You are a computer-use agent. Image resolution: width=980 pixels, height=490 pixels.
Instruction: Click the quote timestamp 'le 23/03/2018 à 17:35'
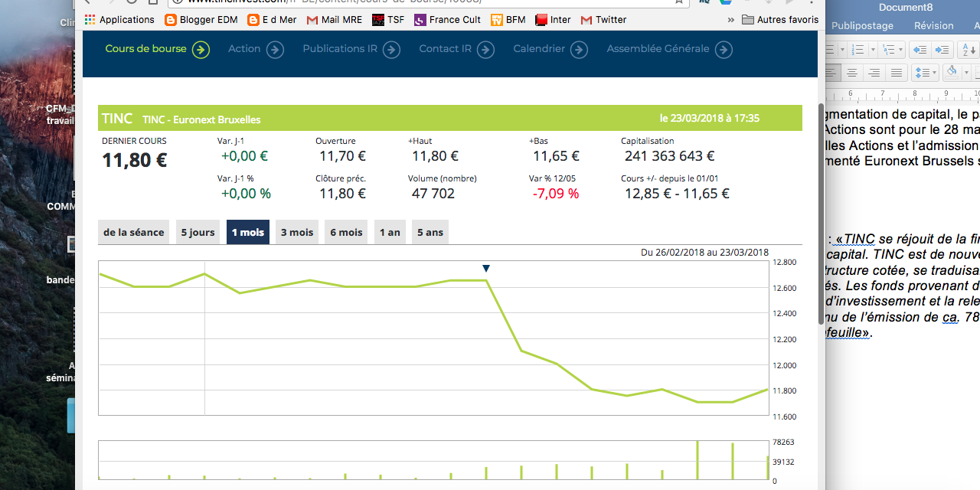pyautogui.click(x=710, y=119)
